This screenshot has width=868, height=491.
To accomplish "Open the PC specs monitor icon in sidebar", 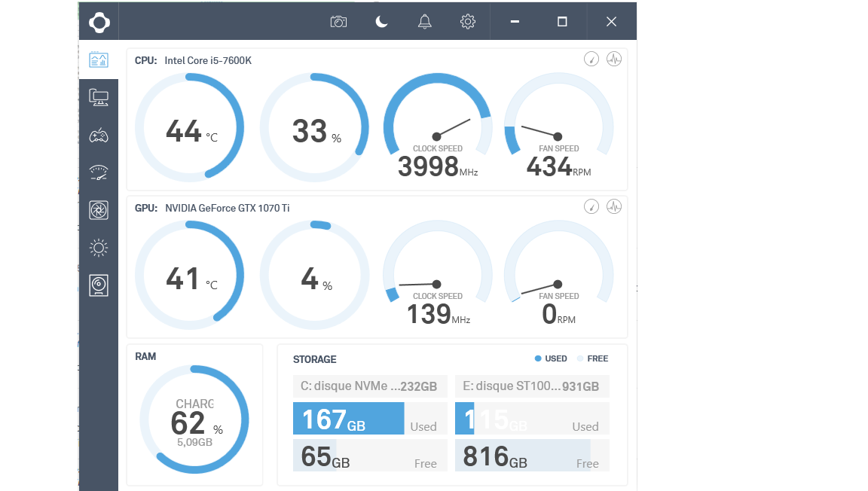I will click(x=99, y=97).
